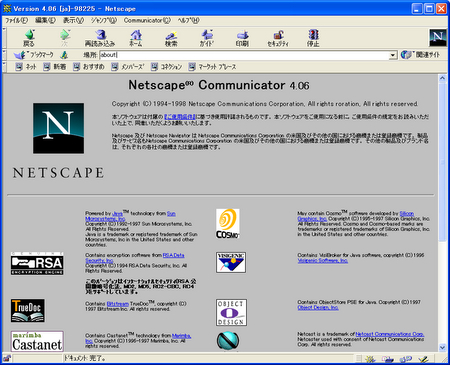Screen dimensions: 450x365
Task: Click the 次 (Forward) toolbar button
Action: coord(65,38)
